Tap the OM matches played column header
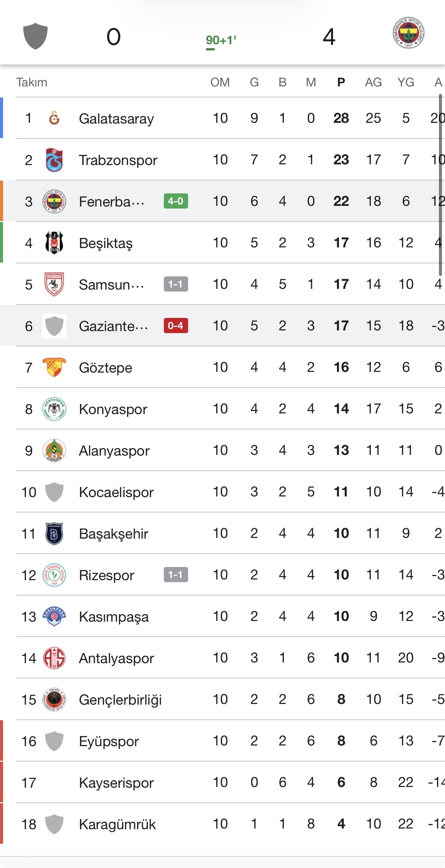Image resolution: width=445 pixels, height=868 pixels. pos(220,82)
